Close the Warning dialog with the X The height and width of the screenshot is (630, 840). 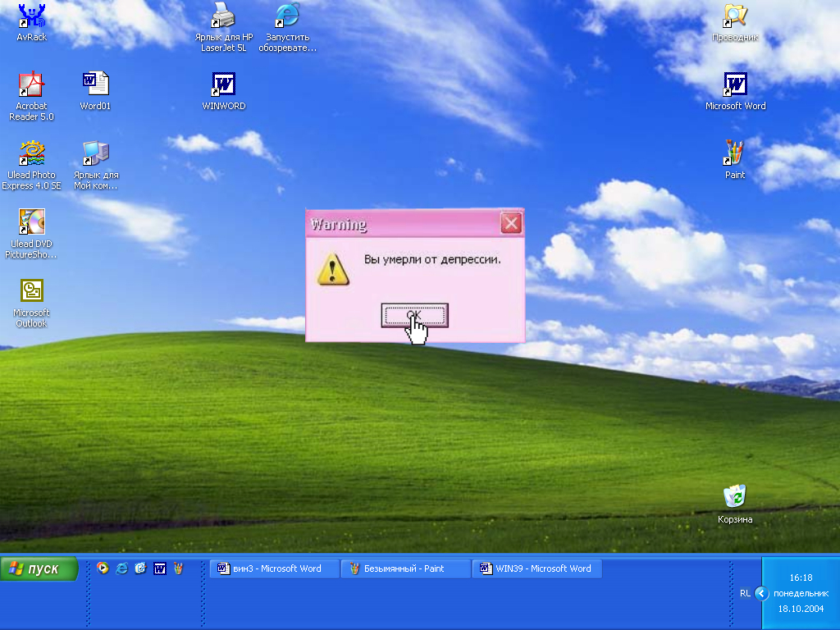click(x=511, y=223)
